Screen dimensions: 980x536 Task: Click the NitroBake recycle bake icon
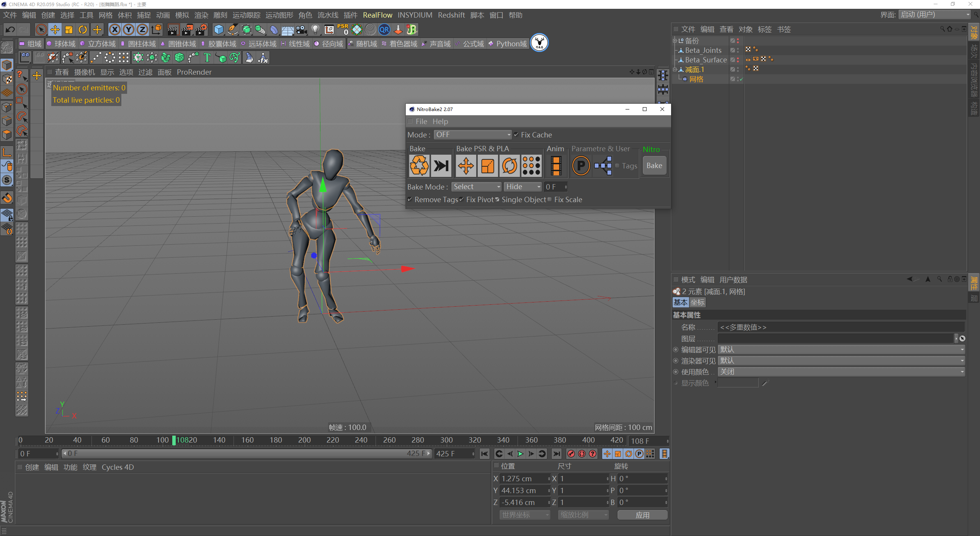pyautogui.click(x=419, y=166)
